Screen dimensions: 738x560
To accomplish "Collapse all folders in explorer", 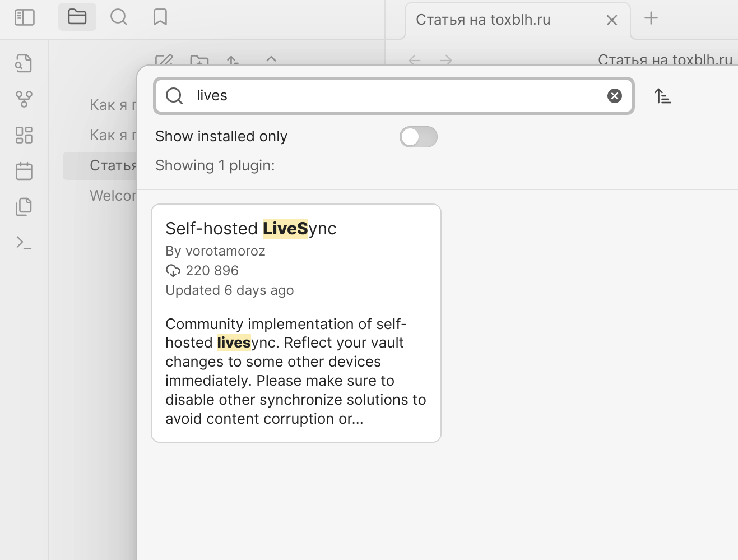I will tap(271, 59).
